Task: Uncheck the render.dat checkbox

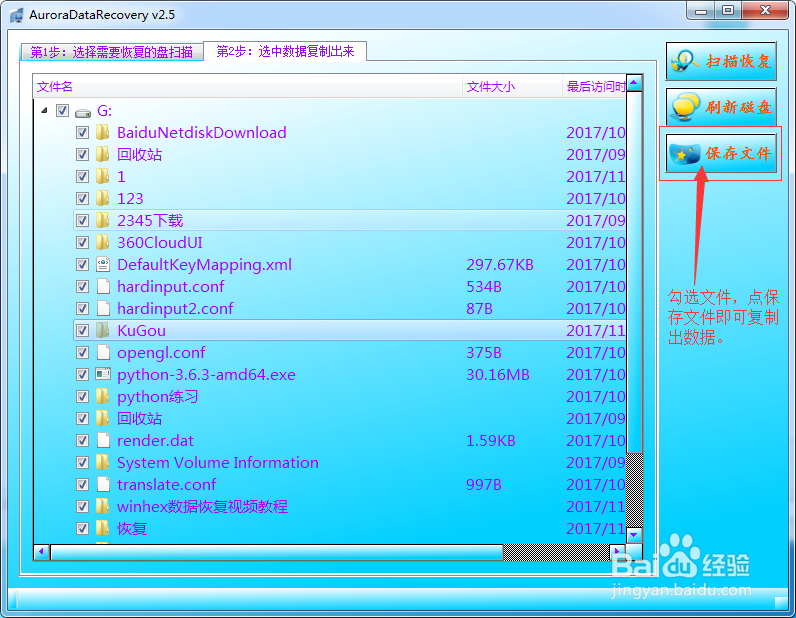Action: tap(82, 440)
